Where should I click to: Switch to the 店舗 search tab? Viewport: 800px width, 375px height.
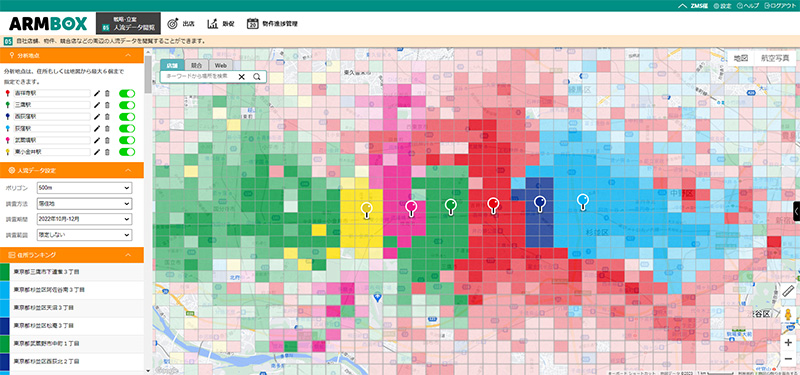(172, 65)
